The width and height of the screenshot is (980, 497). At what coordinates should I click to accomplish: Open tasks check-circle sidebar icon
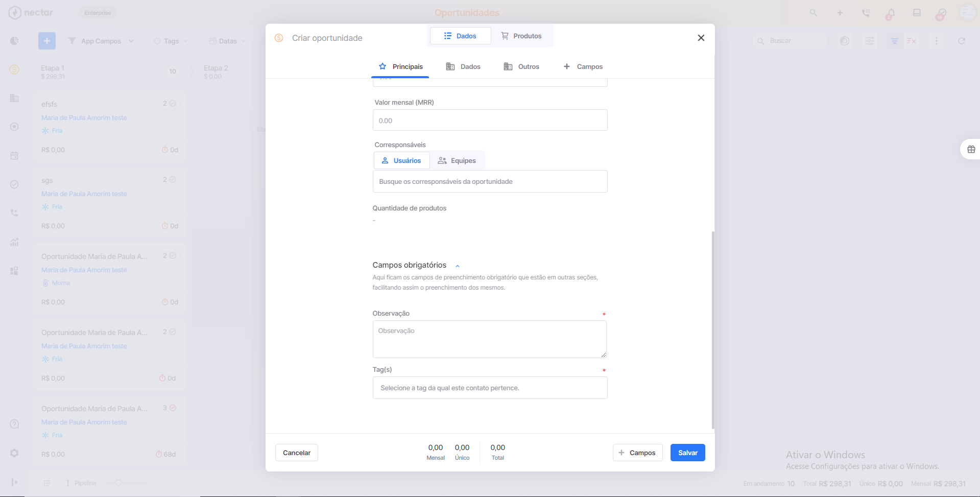[14, 184]
